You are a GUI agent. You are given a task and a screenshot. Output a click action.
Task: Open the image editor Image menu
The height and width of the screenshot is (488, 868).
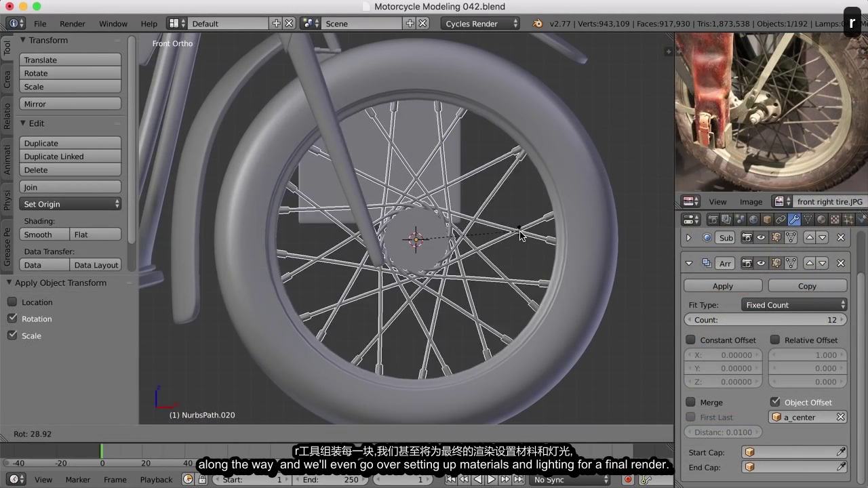coord(751,201)
